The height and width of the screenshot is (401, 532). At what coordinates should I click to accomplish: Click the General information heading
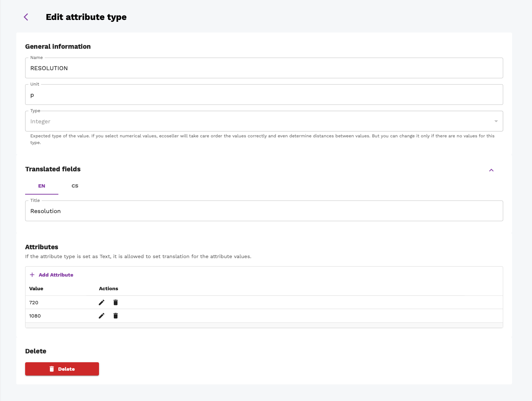point(58,47)
